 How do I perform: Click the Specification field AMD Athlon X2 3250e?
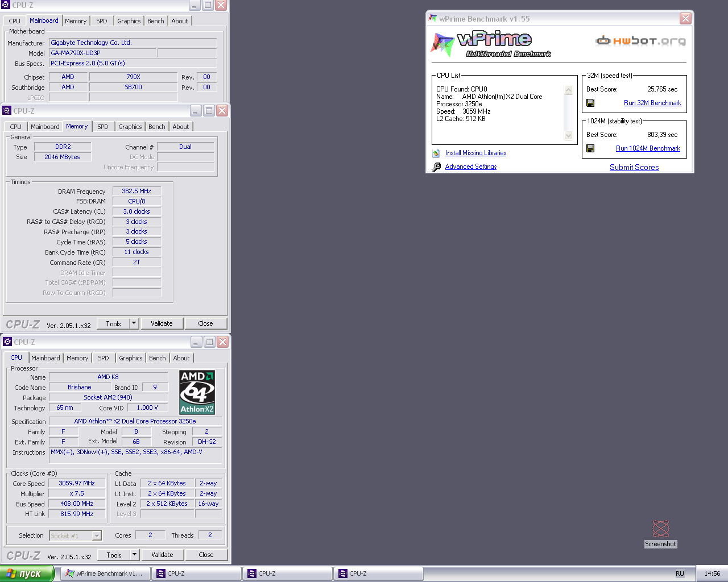pyautogui.click(x=135, y=421)
